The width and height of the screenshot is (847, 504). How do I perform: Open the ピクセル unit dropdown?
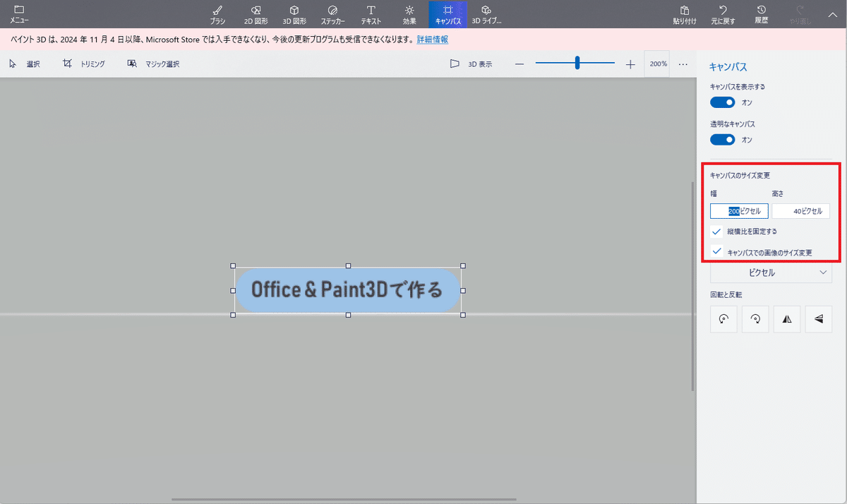pyautogui.click(x=771, y=272)
